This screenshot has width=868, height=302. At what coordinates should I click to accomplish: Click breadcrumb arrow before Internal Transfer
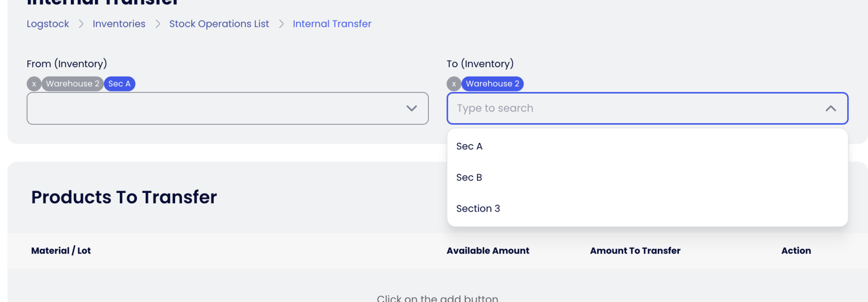281,24
